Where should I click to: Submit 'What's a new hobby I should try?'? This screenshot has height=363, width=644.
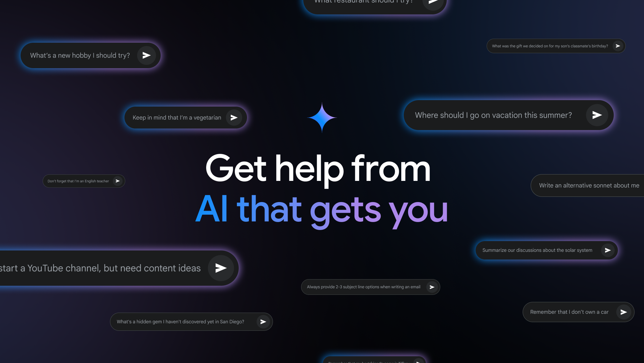coord(146,55)
